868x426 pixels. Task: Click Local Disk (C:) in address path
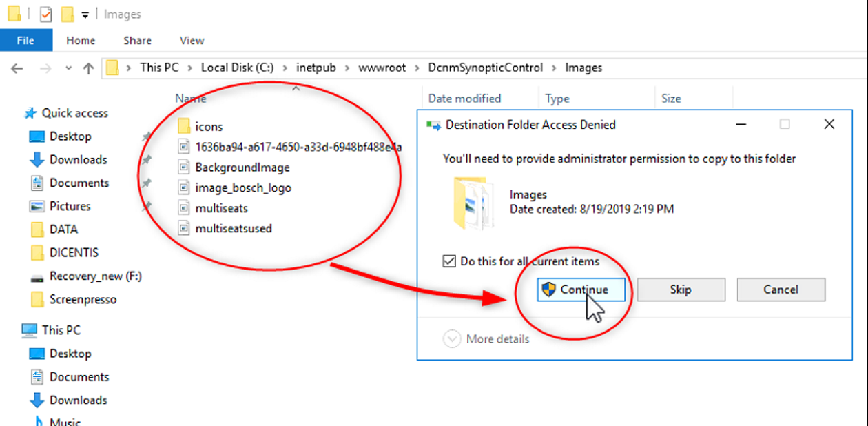pyautogui.click(x=237, y=68)
